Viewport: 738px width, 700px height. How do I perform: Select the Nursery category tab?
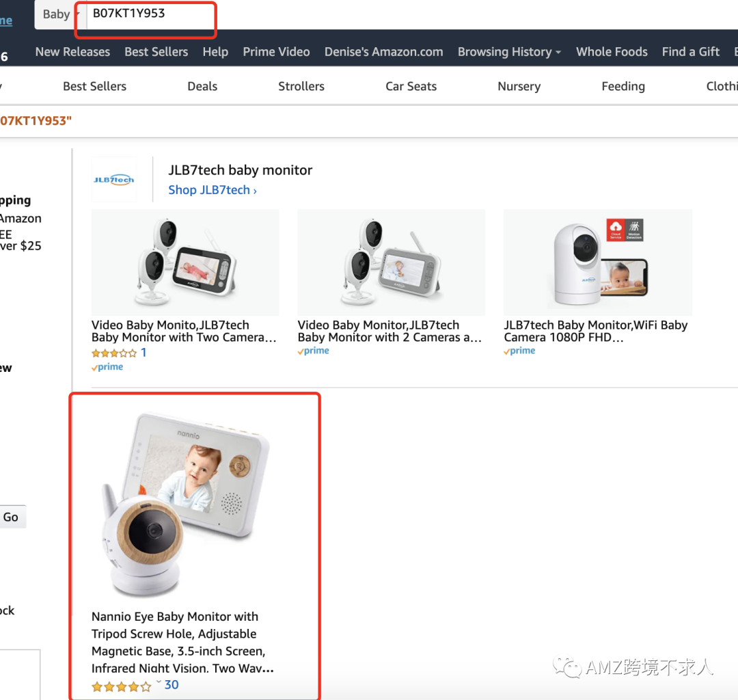519,86
